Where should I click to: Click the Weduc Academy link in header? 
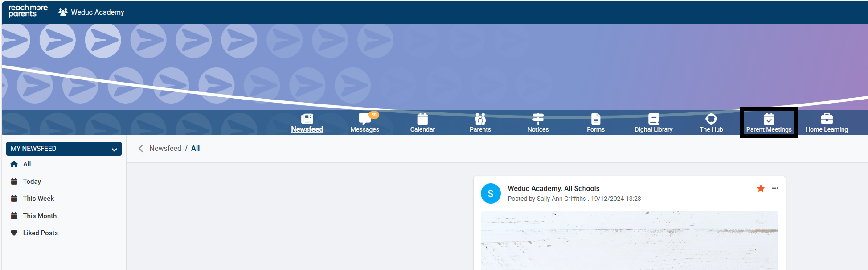97,12
